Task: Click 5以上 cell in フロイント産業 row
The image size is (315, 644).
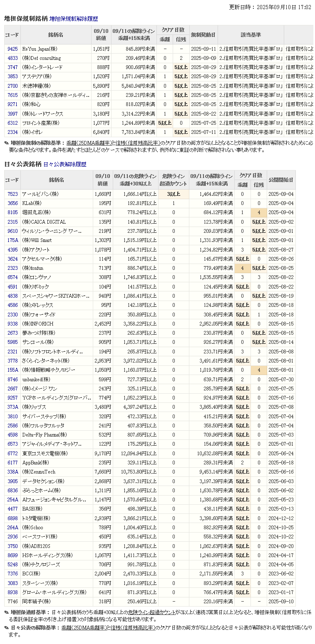Action: click(x=165, y=123)
